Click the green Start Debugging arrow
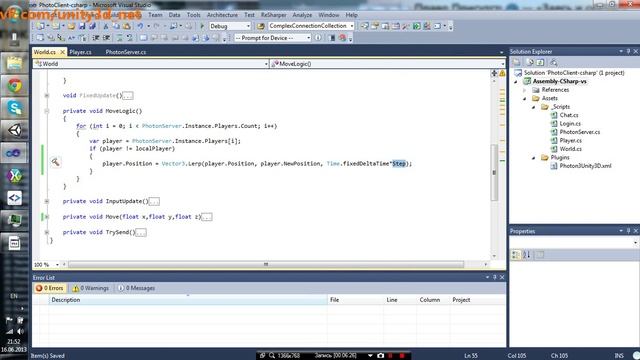640x360 pixels. [x=202, y=26]
